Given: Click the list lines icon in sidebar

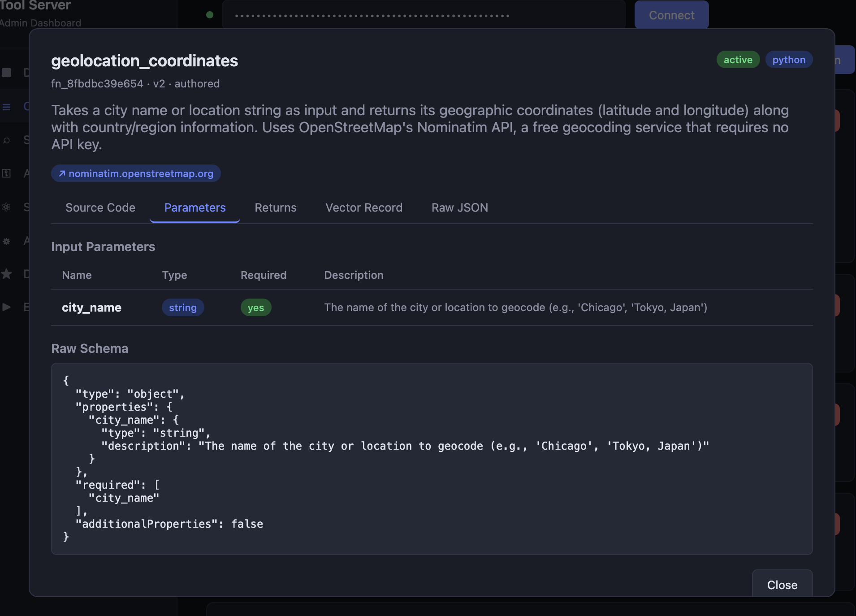Looking at the screenshot, I should click(6, 107).
